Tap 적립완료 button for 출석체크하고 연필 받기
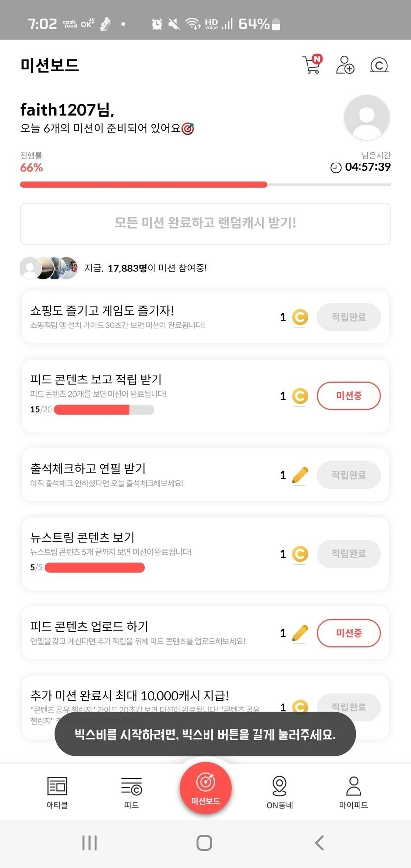Screen dimensions: 411x868 (x=349, y=475)
